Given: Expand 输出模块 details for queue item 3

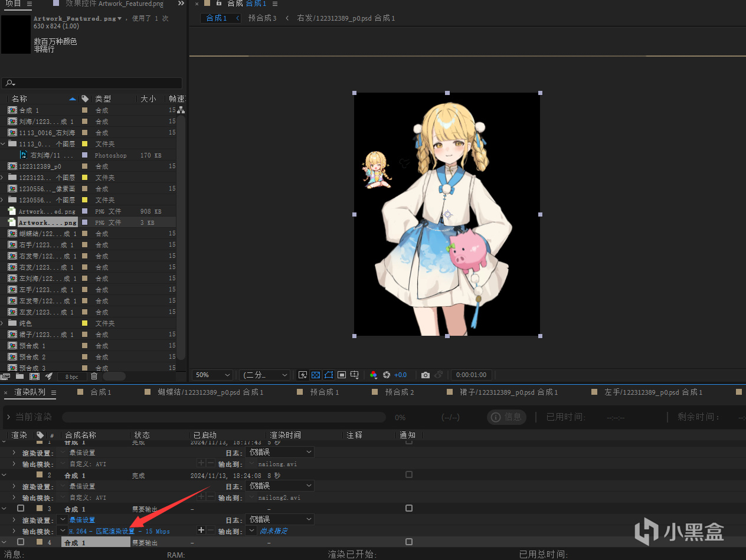Looking at the screenshot, I should click(x=14, y=531).
